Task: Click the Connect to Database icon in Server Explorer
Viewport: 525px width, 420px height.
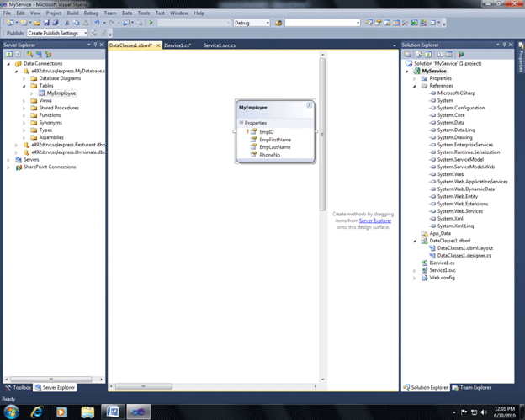Action: click(x=29, y=54)
